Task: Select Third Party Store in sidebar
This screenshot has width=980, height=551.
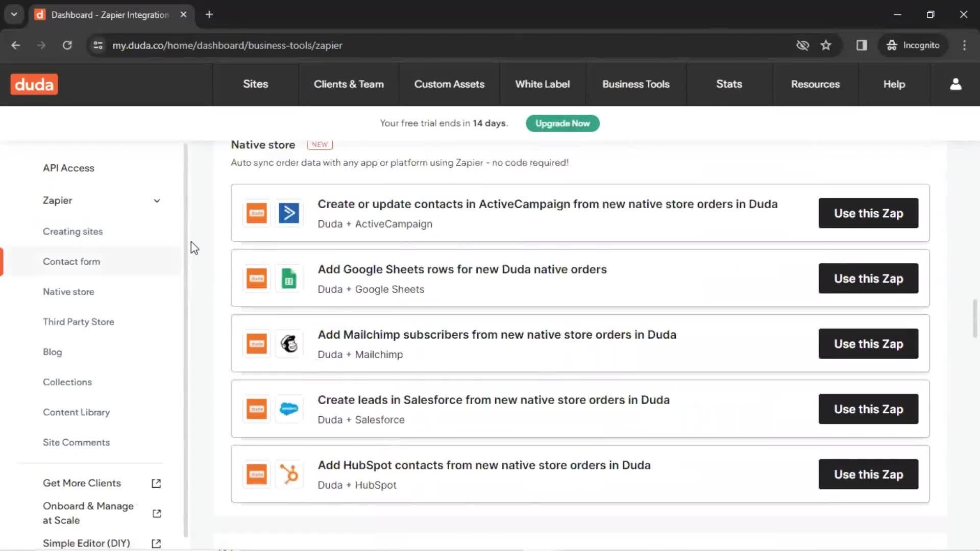Action: [79, 322]
